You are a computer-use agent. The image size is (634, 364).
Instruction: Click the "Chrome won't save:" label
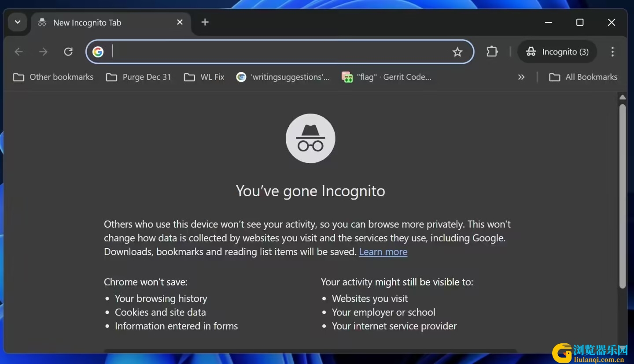click(145, 282)
